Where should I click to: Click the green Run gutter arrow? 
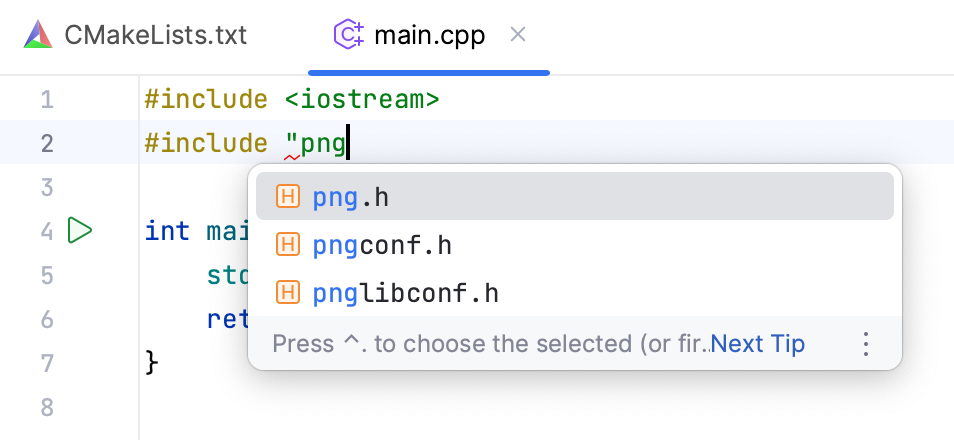[79, 231]
